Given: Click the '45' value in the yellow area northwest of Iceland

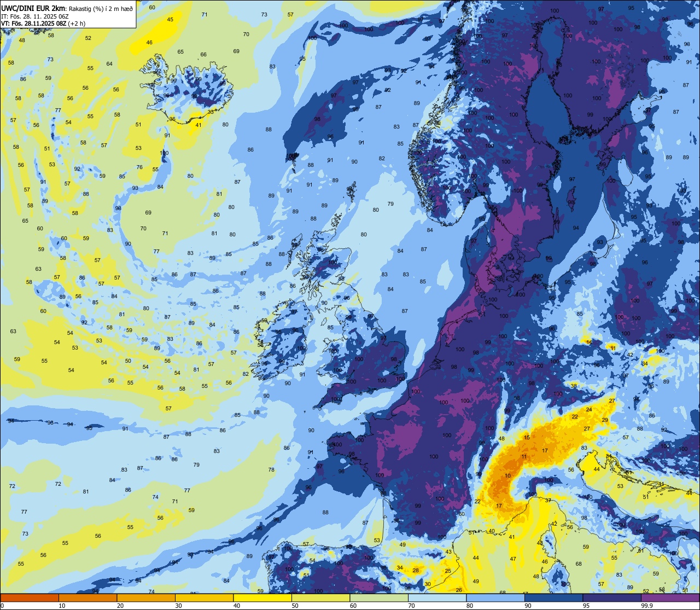Looking at the screenshot, I should click(x=170, y=20).
